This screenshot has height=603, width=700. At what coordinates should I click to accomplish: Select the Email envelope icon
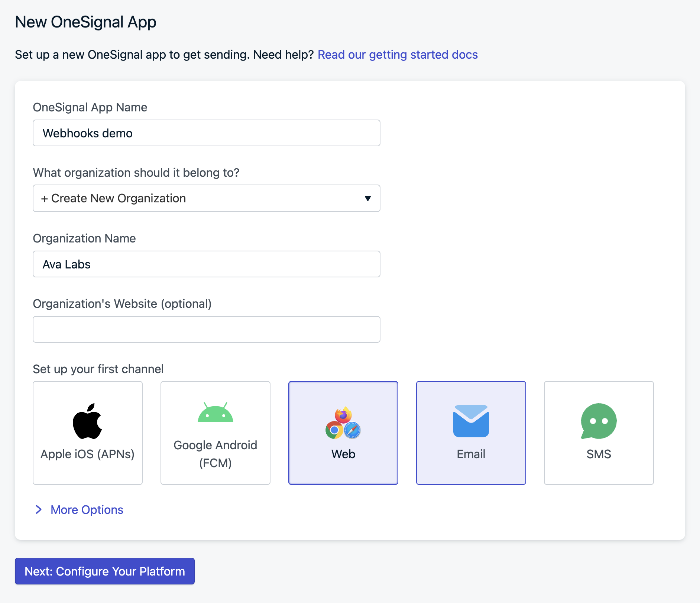coord(471,421)
